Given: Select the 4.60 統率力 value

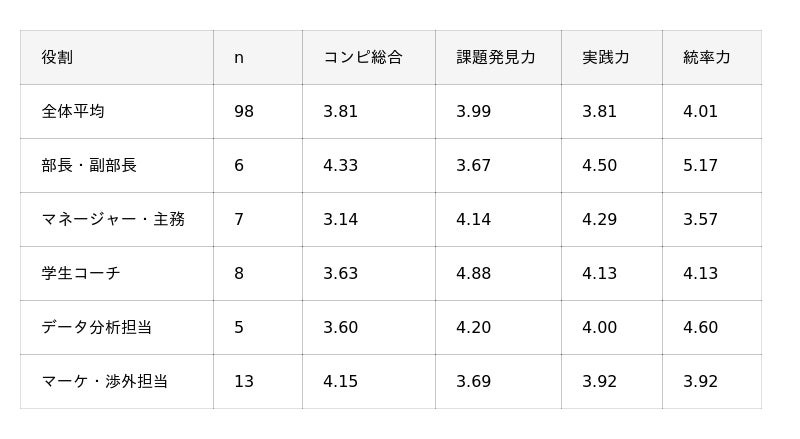Looking at the screenshot, I should point(701,327).
